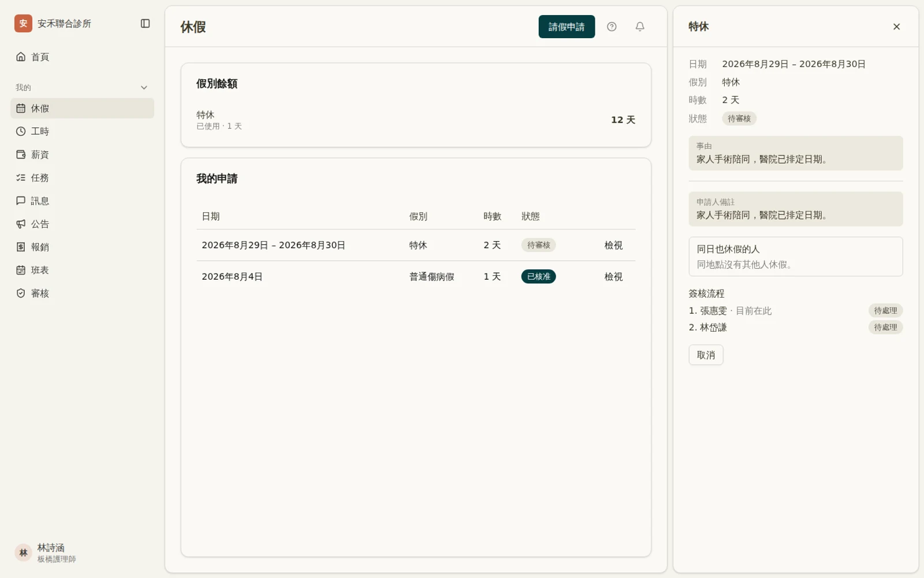Click approver 林岱謙 in the 簽核流程

713,328
